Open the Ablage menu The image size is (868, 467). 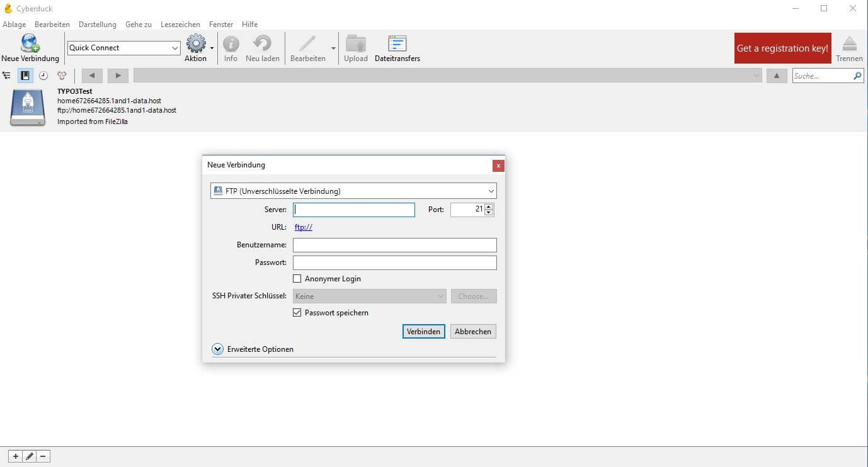tap(14, 25)
